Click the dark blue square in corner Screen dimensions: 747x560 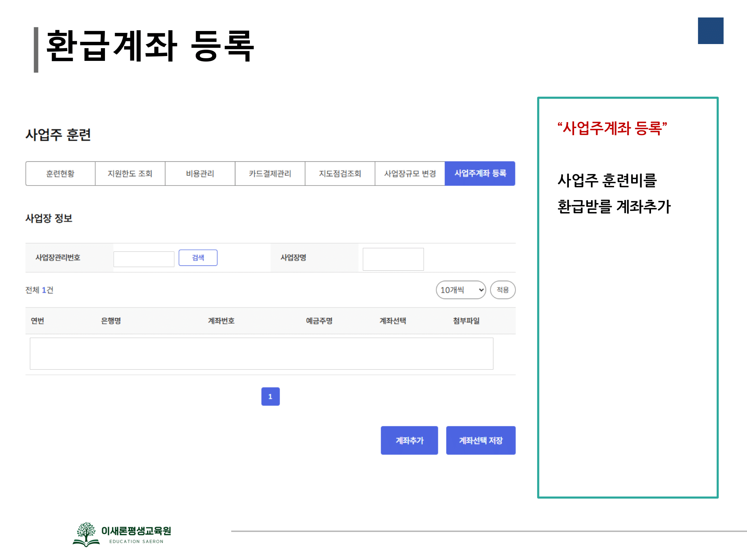[710, 31]
